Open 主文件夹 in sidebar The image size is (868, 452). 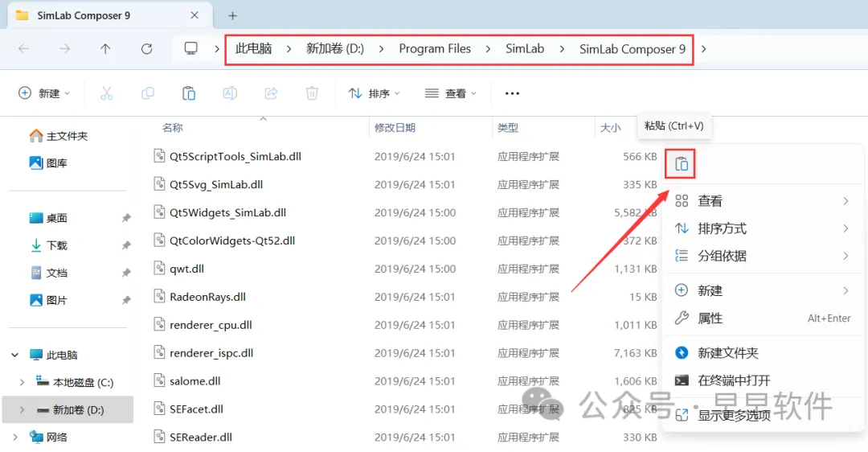(58, 136)
